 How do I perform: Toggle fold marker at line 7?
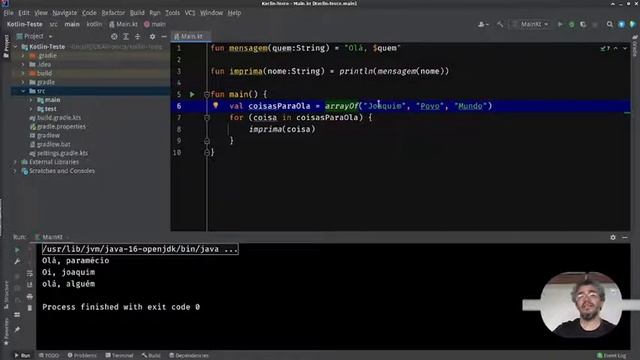207,118
